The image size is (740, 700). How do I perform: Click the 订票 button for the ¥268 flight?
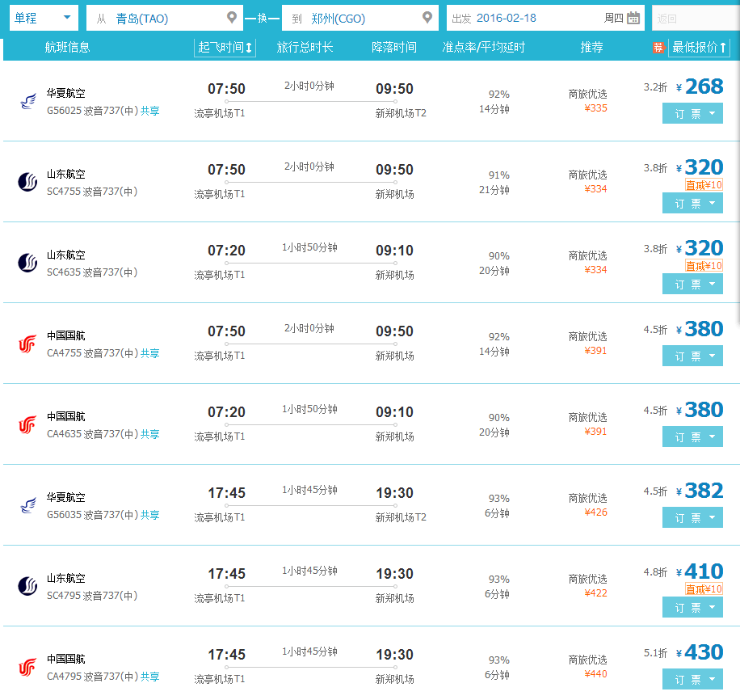(687, 113)
